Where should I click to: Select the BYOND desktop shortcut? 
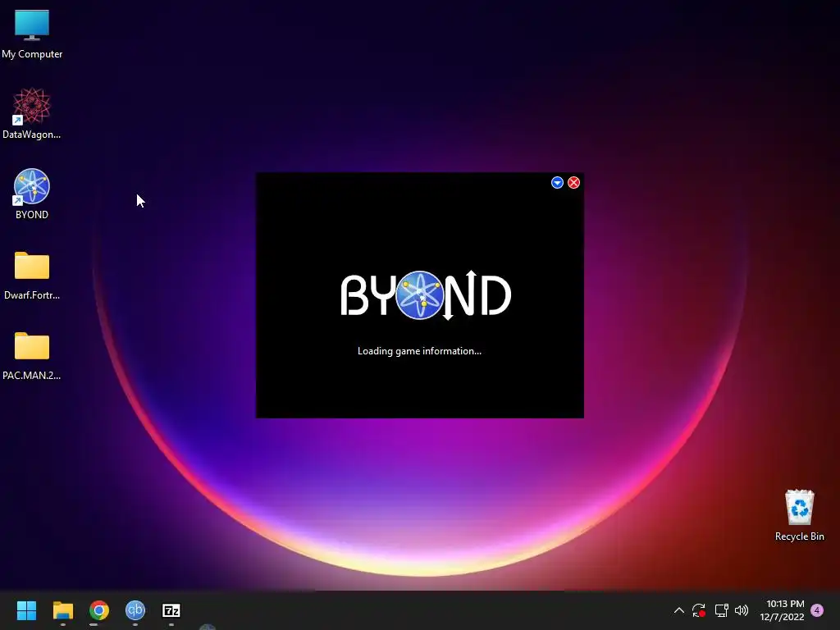pyautogui.click(x=32, y=194)
